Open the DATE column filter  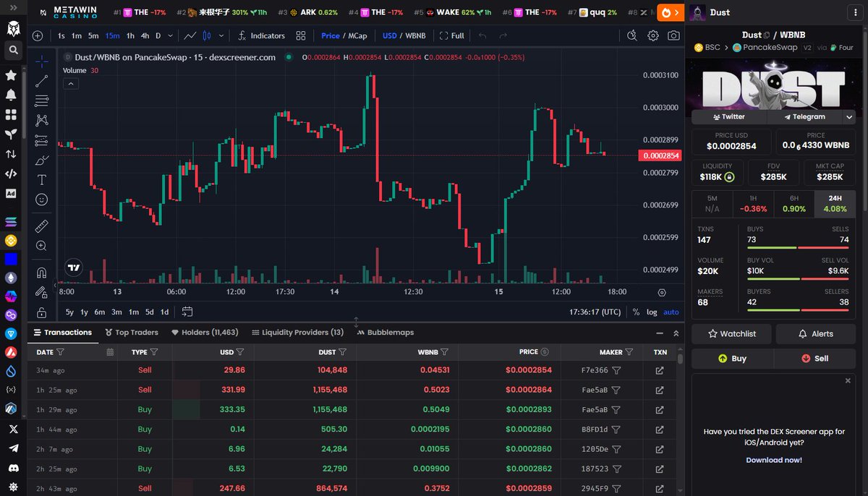pyautogui.click(x=60, y=352)
